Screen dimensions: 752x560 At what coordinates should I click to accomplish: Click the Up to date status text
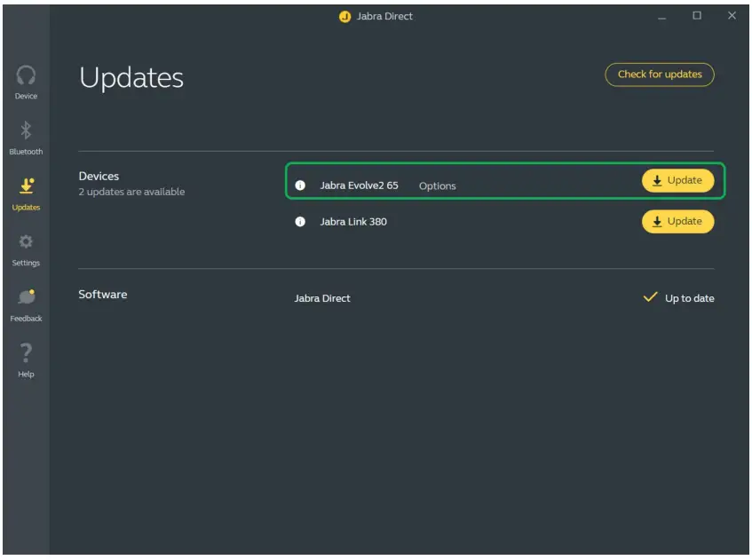[x=689, y=298]
